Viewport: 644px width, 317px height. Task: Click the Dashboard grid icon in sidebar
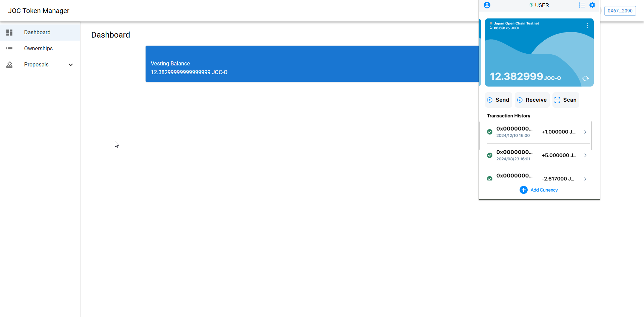[9, 33]
